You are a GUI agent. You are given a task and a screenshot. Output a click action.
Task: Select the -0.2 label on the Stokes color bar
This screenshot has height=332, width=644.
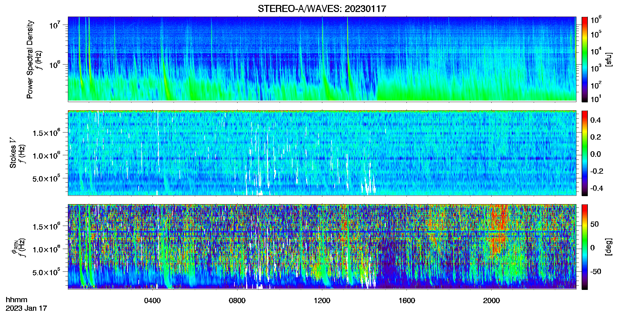(597, 171)
